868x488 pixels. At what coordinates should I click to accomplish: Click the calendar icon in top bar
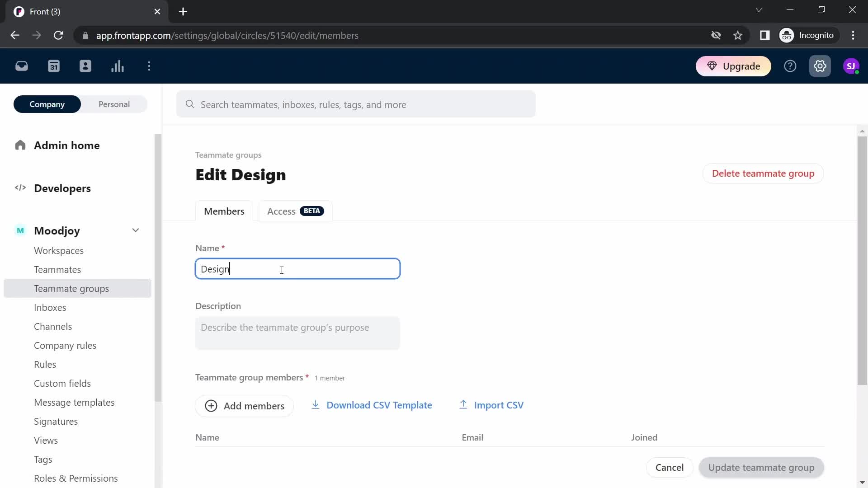point(54,66)
